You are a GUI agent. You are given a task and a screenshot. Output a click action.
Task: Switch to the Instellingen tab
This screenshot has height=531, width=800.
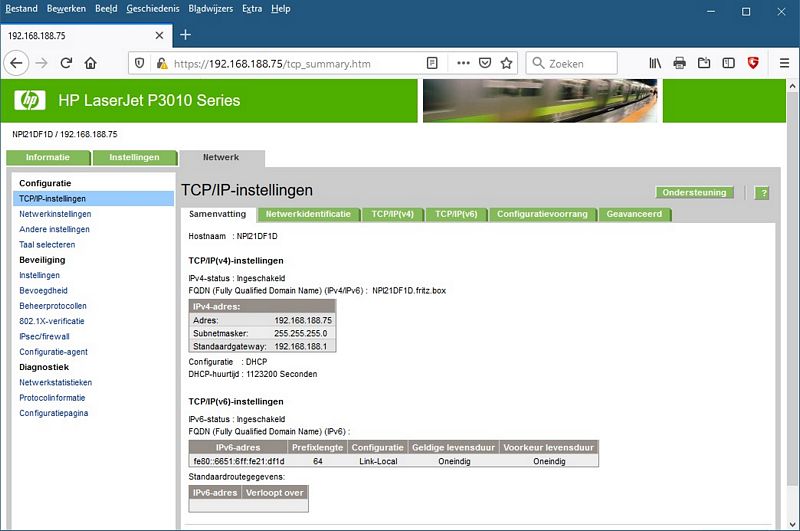[x=135, y=158]
